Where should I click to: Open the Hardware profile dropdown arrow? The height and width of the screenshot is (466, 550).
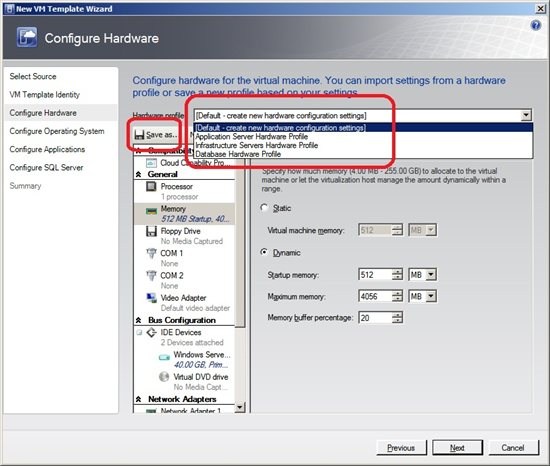[x=526, y=115]
